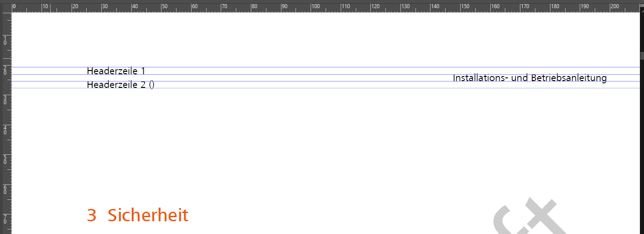This screenshot has height=234, width=644.
Task: Click the 0 mark on horizontal ruler
Action: [14, 6]
